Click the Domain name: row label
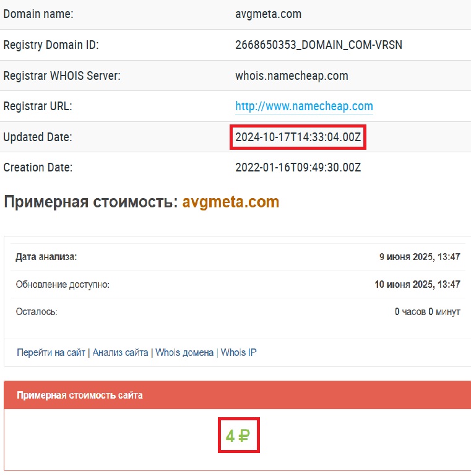 [38, 14]
